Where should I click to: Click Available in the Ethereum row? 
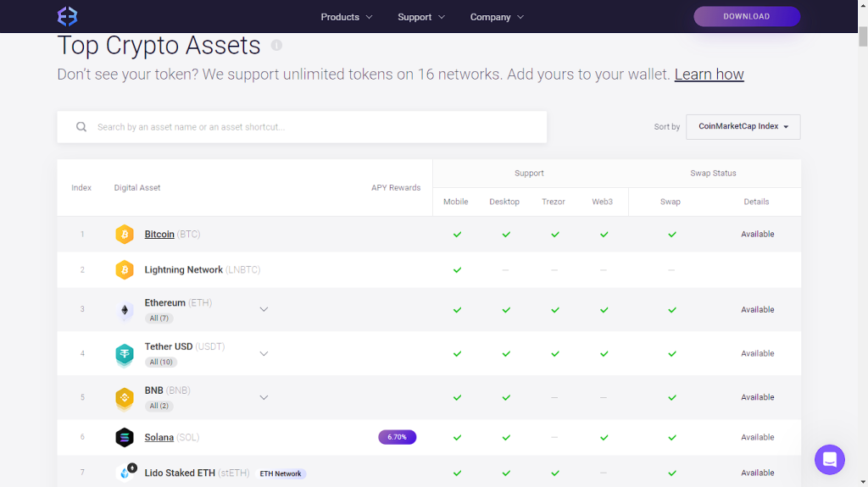coord(758,309)
